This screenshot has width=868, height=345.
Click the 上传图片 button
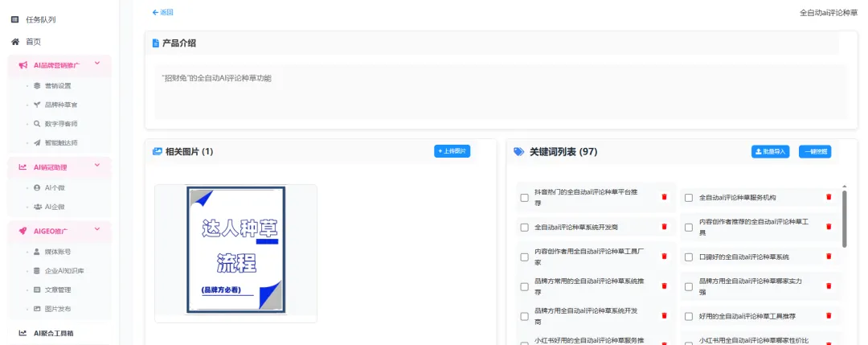(x=452, y=151)
